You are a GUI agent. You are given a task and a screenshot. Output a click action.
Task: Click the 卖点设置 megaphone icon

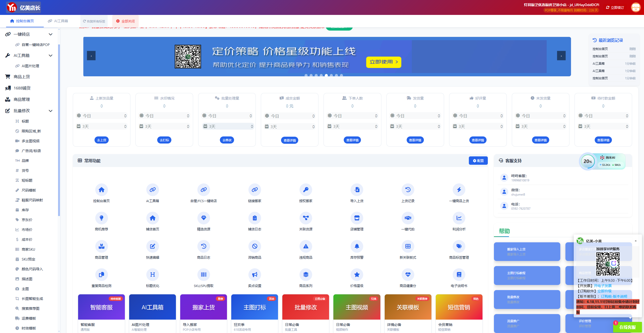click(255, 275)
